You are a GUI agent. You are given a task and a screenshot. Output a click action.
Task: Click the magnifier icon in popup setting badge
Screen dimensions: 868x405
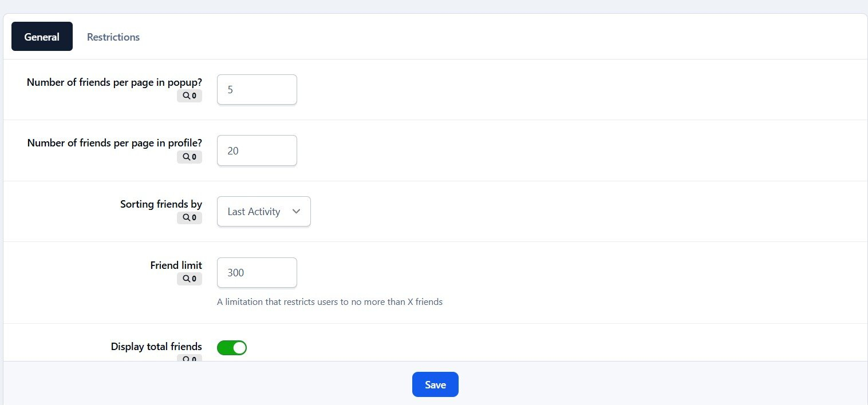pyautogui.click(x=186, y=96)
